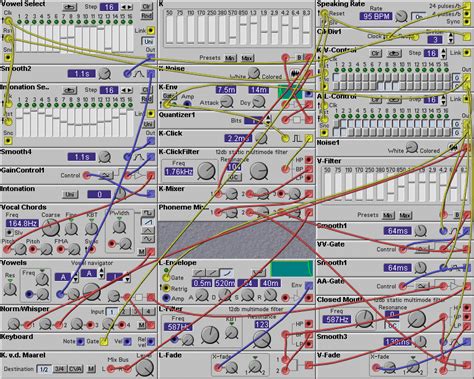
Task: Click Coarse knob in Vocal Chords
Action: pyautogui.click(x=51, y=228)
